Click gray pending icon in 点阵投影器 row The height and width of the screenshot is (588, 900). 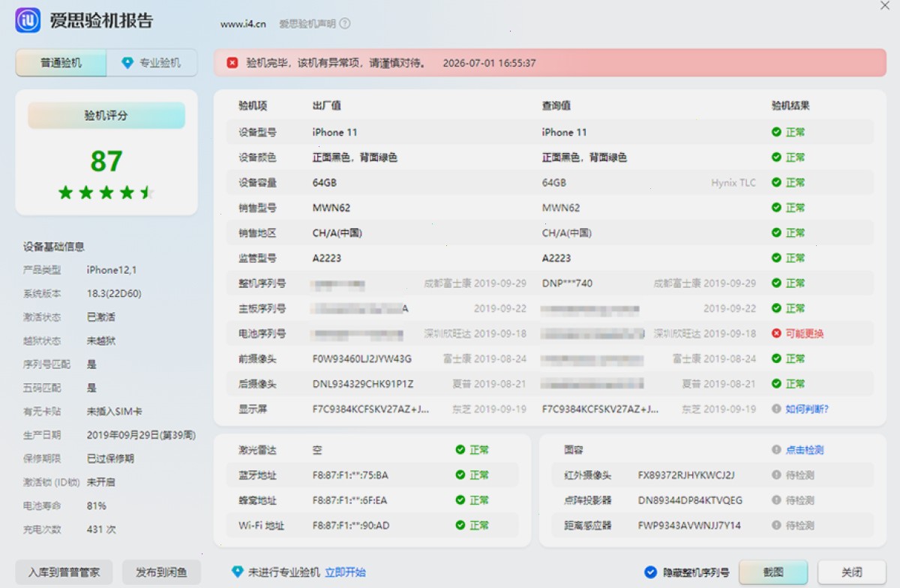(776, 500)
